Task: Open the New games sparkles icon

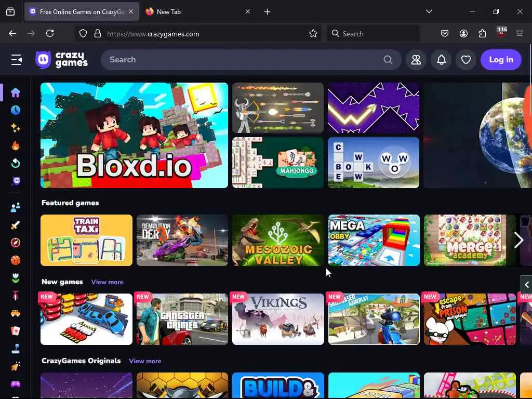Action: coord(15,128)
